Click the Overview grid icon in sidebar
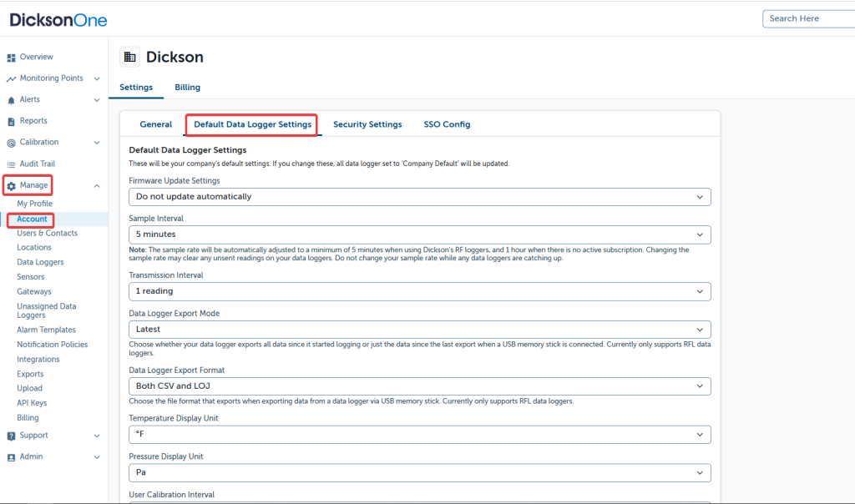The image size is (855, 504). (x=12, y=58)
